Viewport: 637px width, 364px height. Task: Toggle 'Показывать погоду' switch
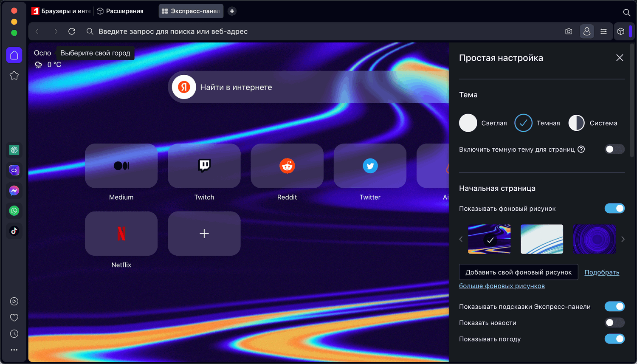[614, 339]
